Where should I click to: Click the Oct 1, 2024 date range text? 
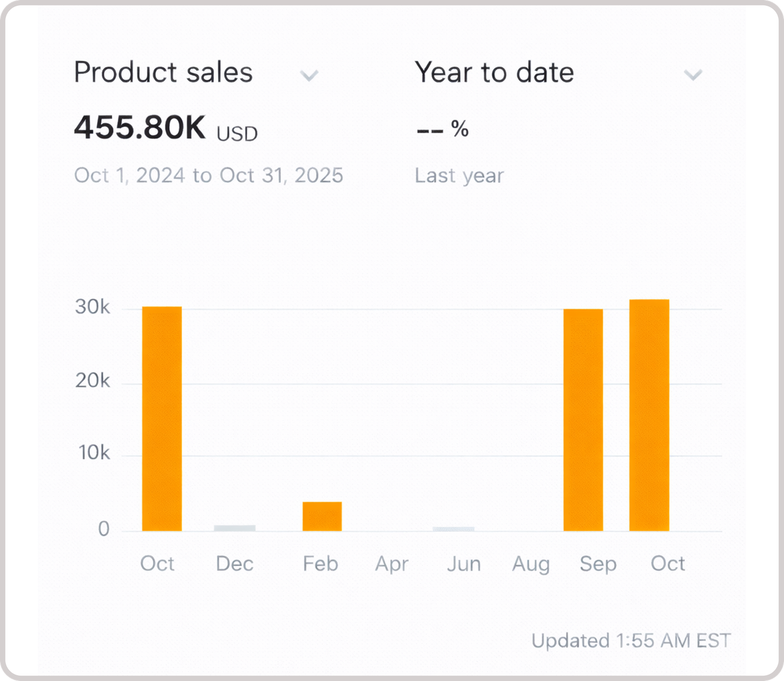(x=208, y=176)
